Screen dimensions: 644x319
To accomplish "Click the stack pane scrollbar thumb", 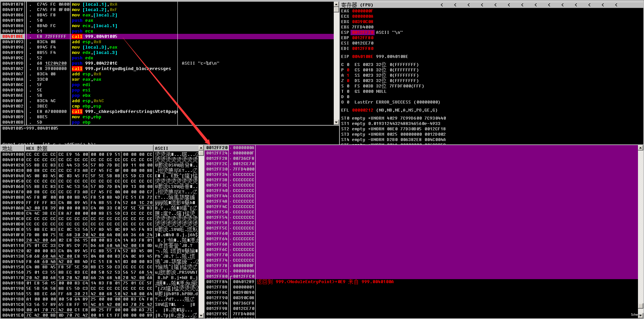I will click(x=640, y=306).
